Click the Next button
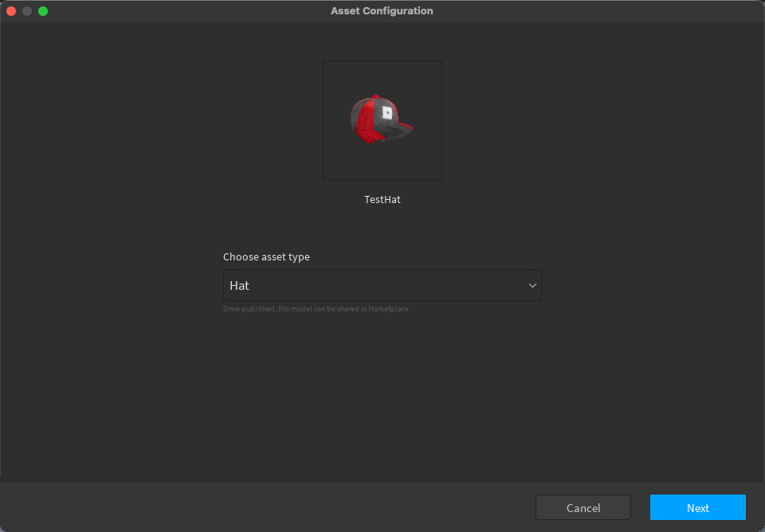765x532 pixels. [x=698, y=507]
